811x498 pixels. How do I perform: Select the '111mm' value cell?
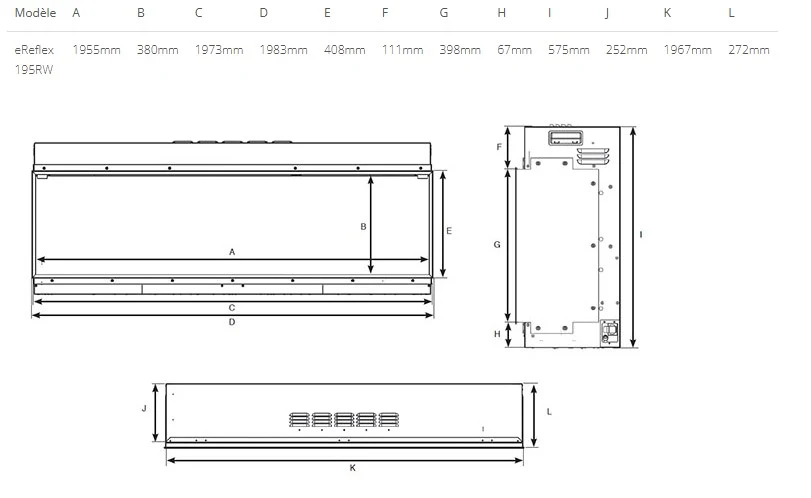(402, 50)
